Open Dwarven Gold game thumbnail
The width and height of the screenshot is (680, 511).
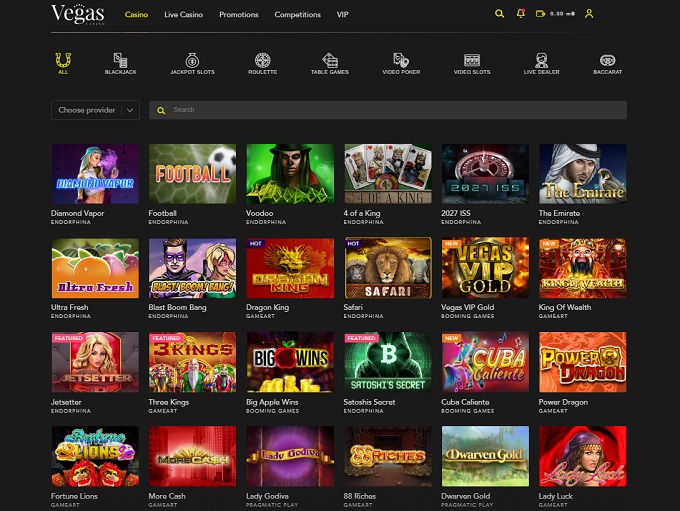tap(485, 456)
